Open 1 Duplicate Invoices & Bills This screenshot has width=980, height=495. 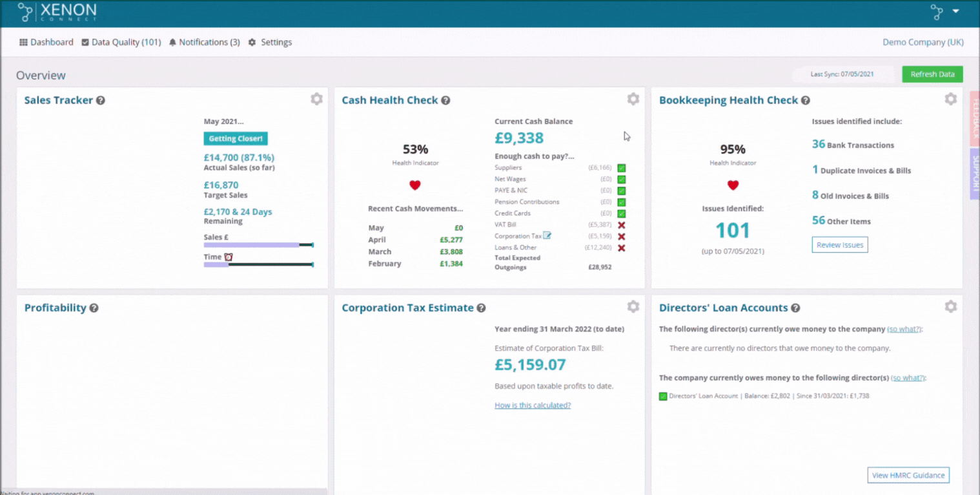pos(861,170)
